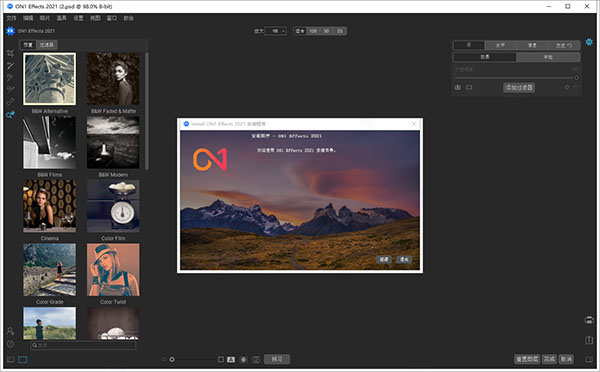Open the third menu bar item
The height and width of the screenshot is (372, 600).
[x=45, y=18]
